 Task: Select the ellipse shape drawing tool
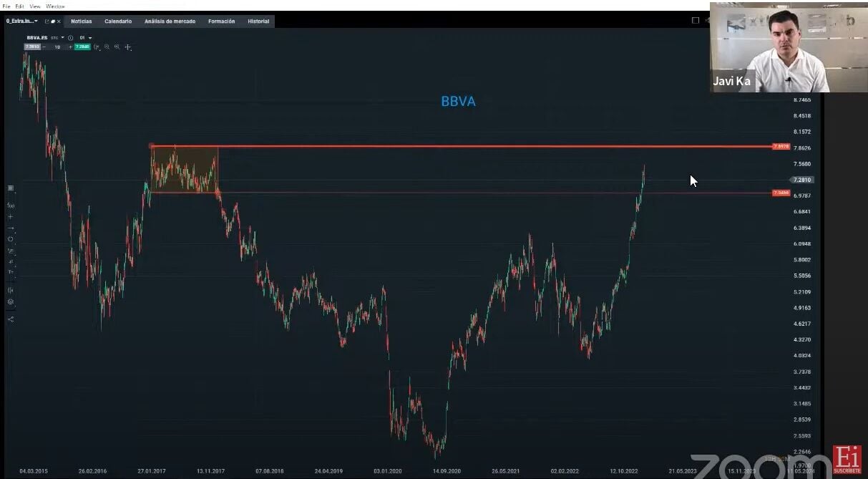coord(11,239)
